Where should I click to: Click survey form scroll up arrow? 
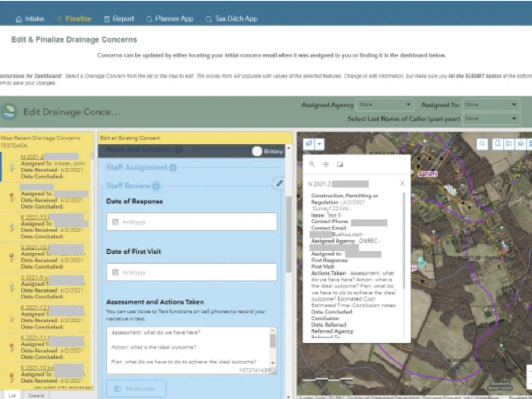click(289, 148)
